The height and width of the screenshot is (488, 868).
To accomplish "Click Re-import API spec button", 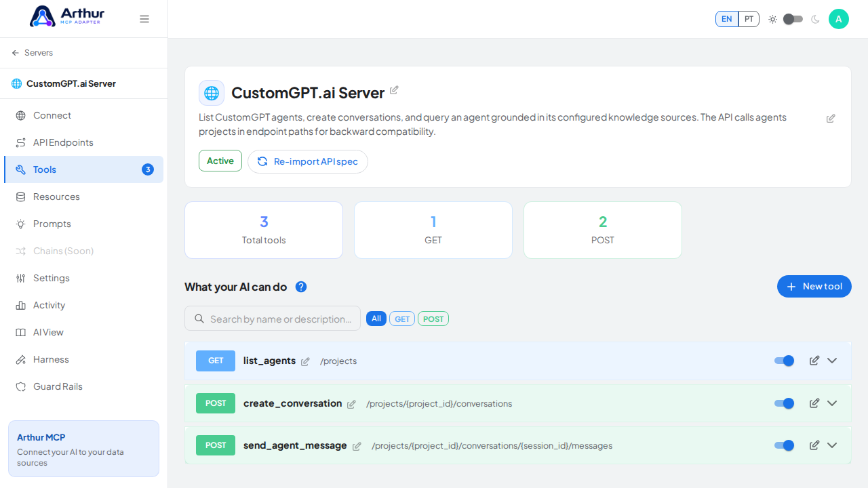I will tap(308, 161).
